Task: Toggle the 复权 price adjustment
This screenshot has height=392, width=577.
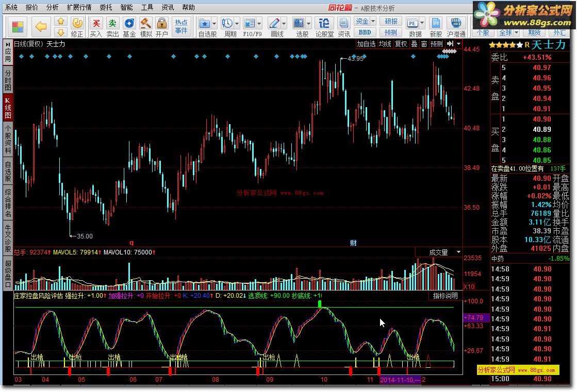Action: pyautogui.click(x=401, y=44)
